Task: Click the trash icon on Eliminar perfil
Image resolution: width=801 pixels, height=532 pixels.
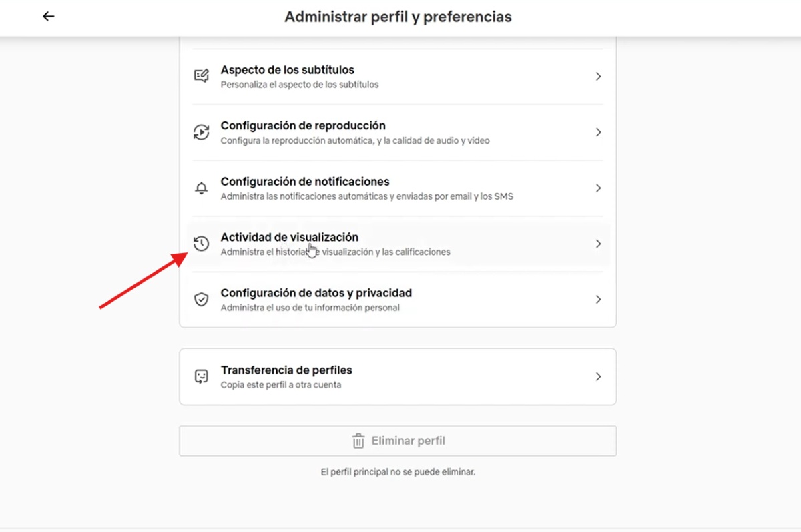Action: tap(358, 441)
